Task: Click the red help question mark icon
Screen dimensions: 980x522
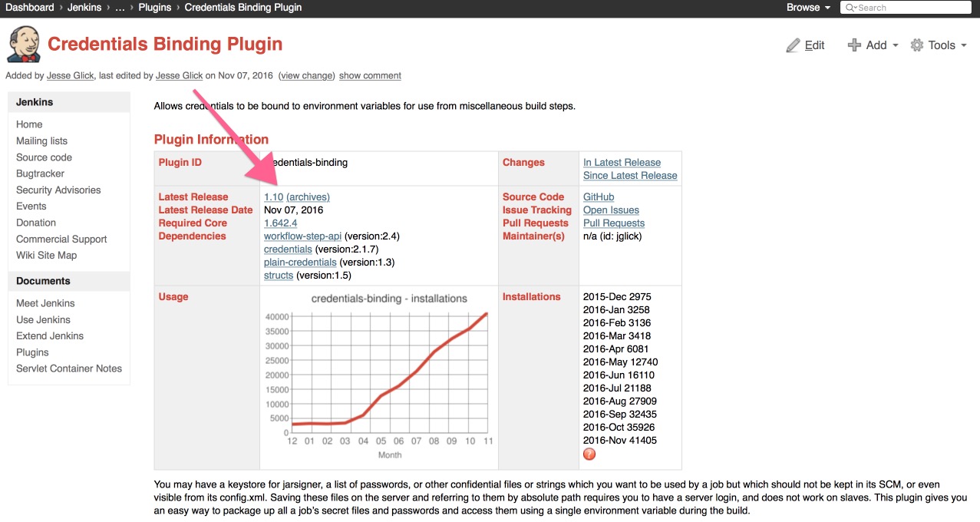Action: [589, 454]
